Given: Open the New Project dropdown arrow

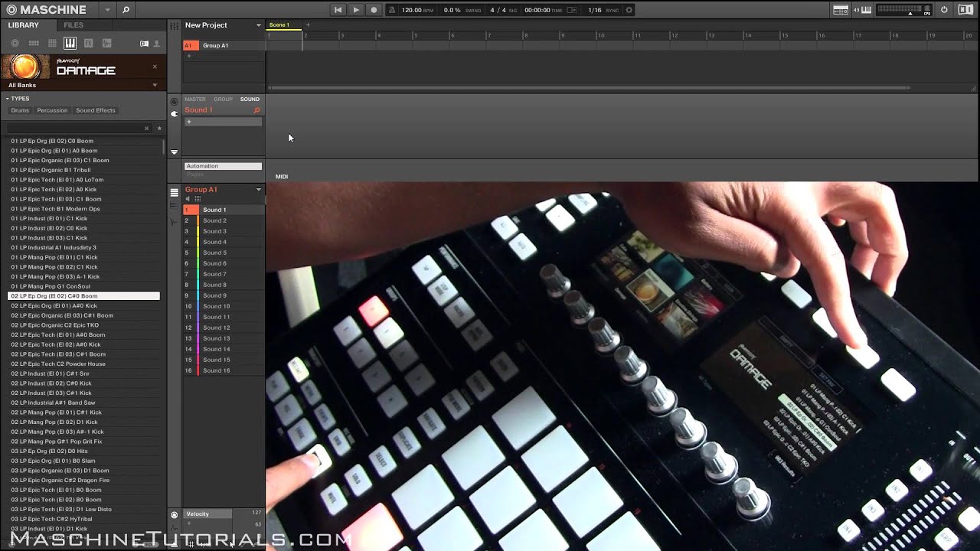Looking at the screenshot, I should pos(258,25).
